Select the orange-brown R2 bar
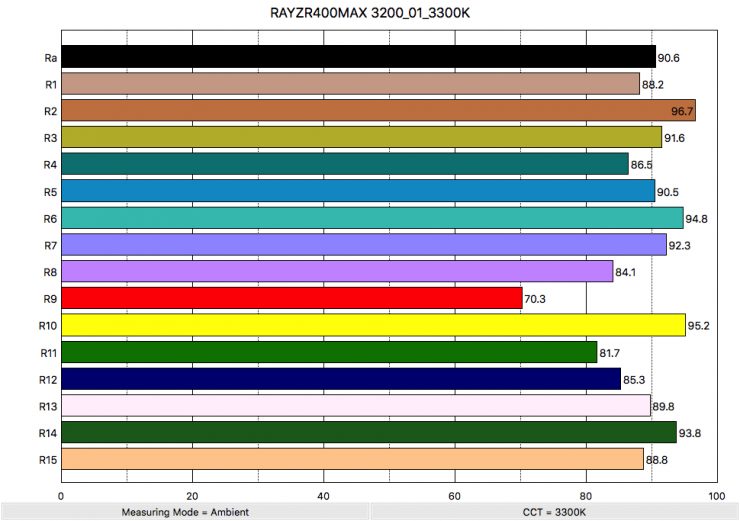 coord(378,111)
